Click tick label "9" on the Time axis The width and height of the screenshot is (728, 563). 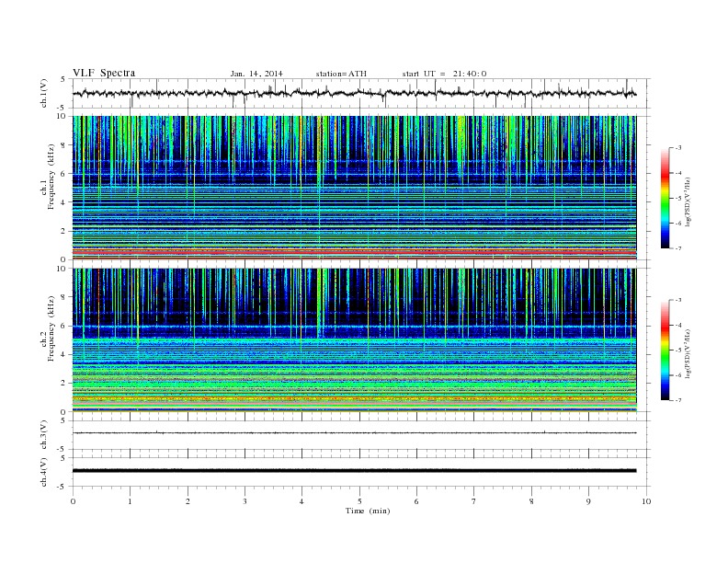click(x=588, y=501)
